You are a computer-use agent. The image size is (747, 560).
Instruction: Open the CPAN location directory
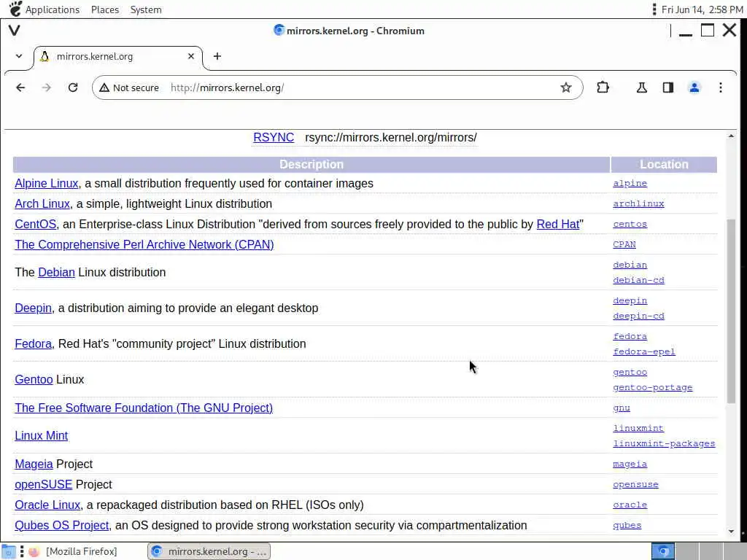pyautogui.click(x=624, y=245)
